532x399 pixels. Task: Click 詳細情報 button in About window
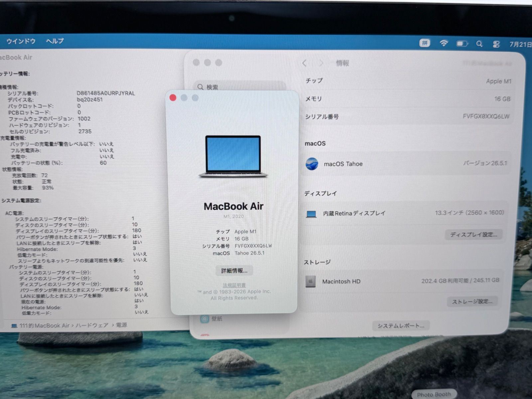click(x=234, y=271)
